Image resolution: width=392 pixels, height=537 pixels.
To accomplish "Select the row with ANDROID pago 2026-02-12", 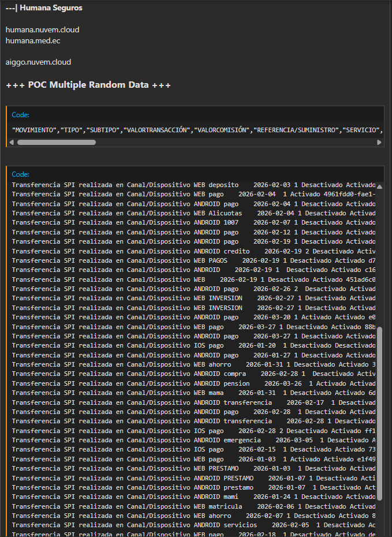I will (194, 232).
